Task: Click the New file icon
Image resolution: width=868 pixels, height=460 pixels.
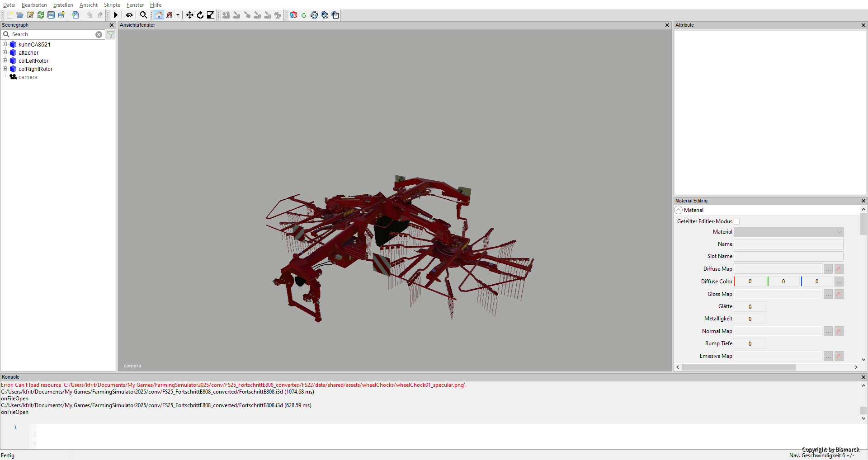Action: pos(9,15)
